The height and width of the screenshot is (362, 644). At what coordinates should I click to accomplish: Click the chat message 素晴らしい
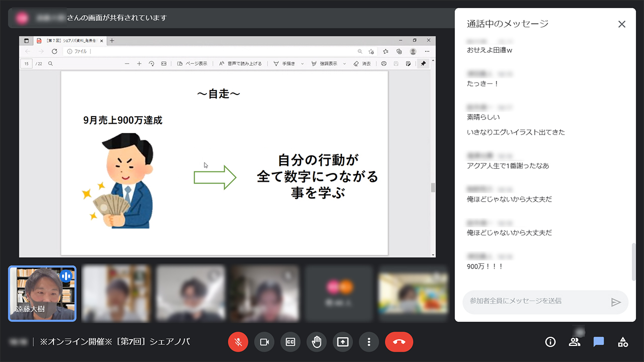coord(483,117)
